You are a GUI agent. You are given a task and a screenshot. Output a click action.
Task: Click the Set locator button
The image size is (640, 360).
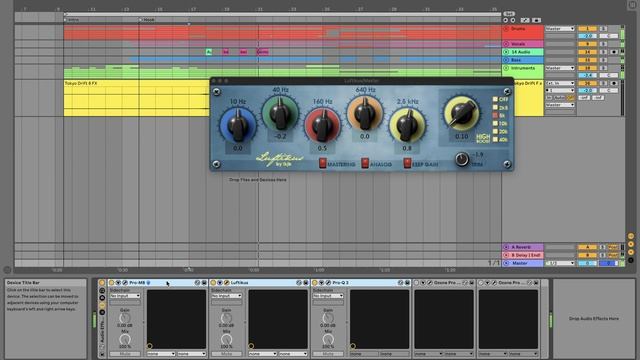[x=509, y=14]
